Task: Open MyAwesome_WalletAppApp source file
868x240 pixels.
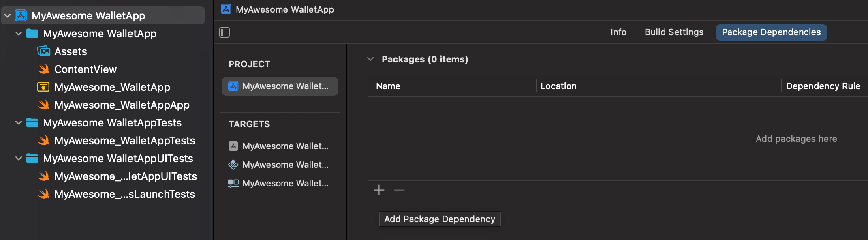Action: [122, 105]
